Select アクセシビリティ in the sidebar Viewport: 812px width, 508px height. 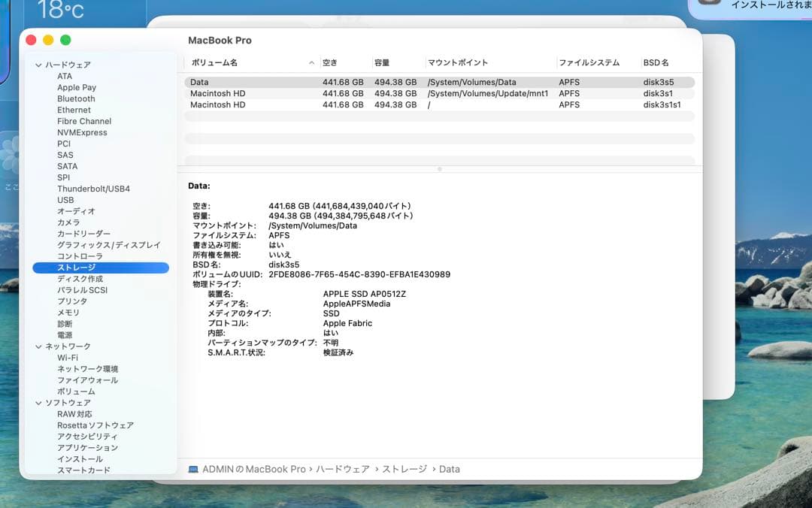pos(87,437)
